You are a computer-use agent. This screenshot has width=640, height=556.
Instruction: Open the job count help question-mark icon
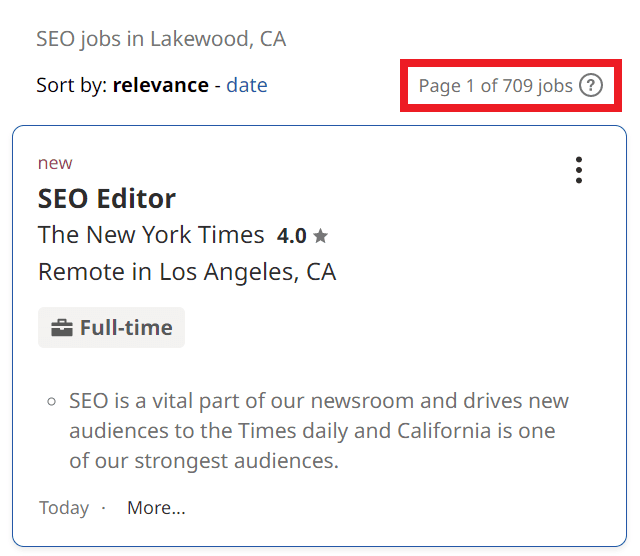tap(591, 86)
